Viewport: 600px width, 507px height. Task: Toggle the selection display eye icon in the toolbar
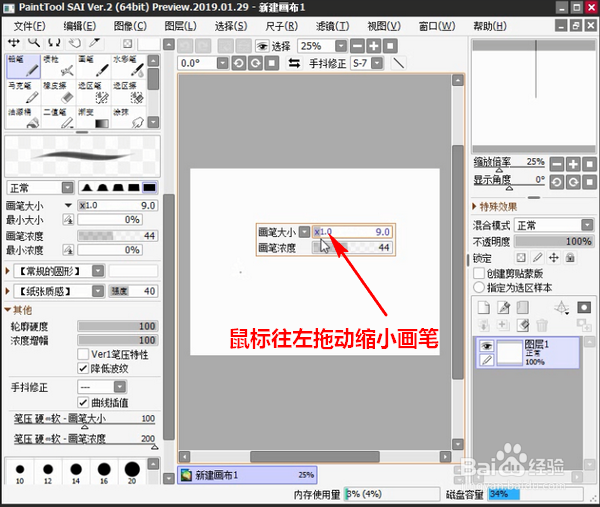tap(262, 46)
